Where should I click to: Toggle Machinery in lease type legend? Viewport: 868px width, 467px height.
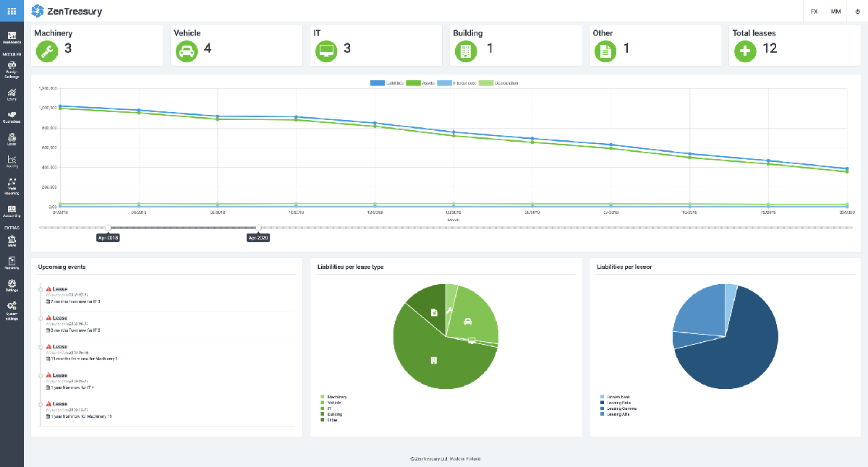[x=333, y=396]
